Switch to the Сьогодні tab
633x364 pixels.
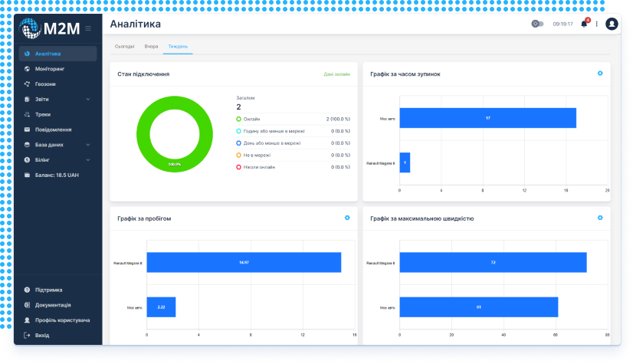pyautogui.click(x=124, y=46)
